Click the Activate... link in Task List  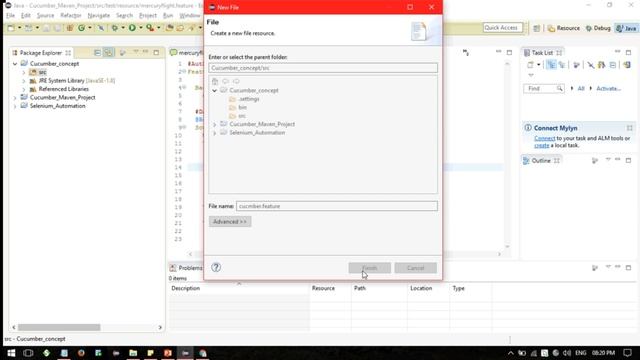(609, 89)
